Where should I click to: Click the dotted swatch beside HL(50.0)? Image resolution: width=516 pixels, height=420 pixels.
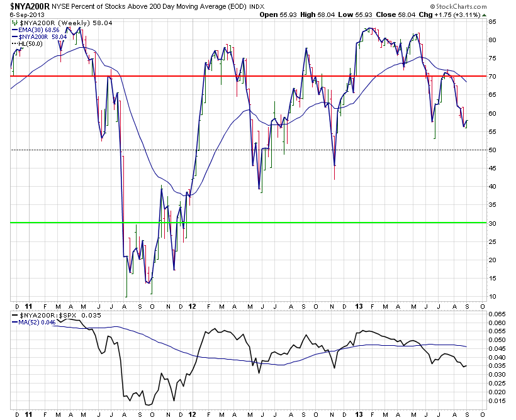click(x=15, y=44)
